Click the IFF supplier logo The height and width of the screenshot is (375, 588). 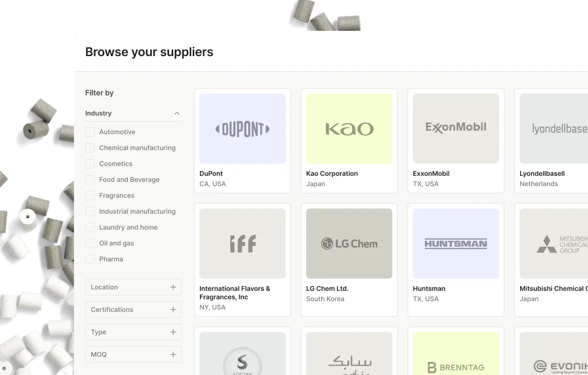click(242, 243)
